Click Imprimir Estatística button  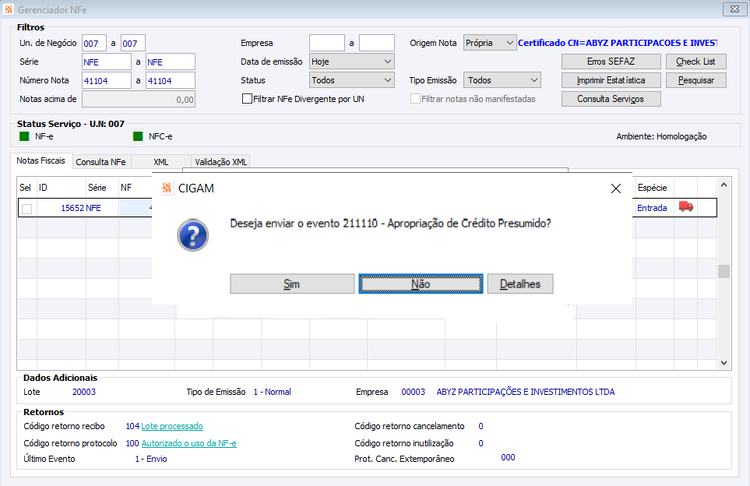click(611, 80)
